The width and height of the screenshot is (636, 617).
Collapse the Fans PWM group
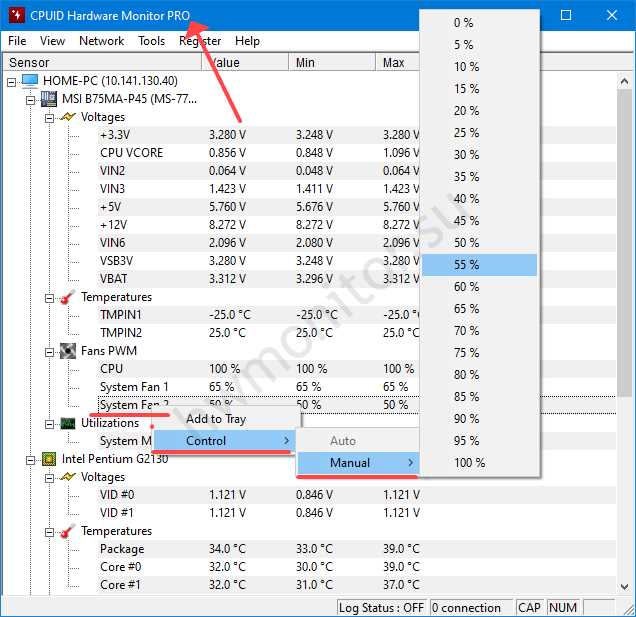tap(49, 353)
